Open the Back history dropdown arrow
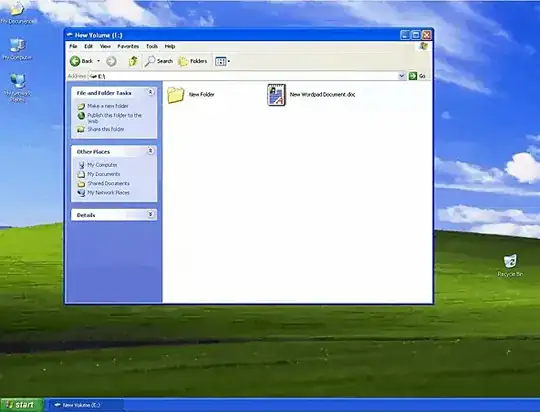Screen dimensions: 540x412 98,61
